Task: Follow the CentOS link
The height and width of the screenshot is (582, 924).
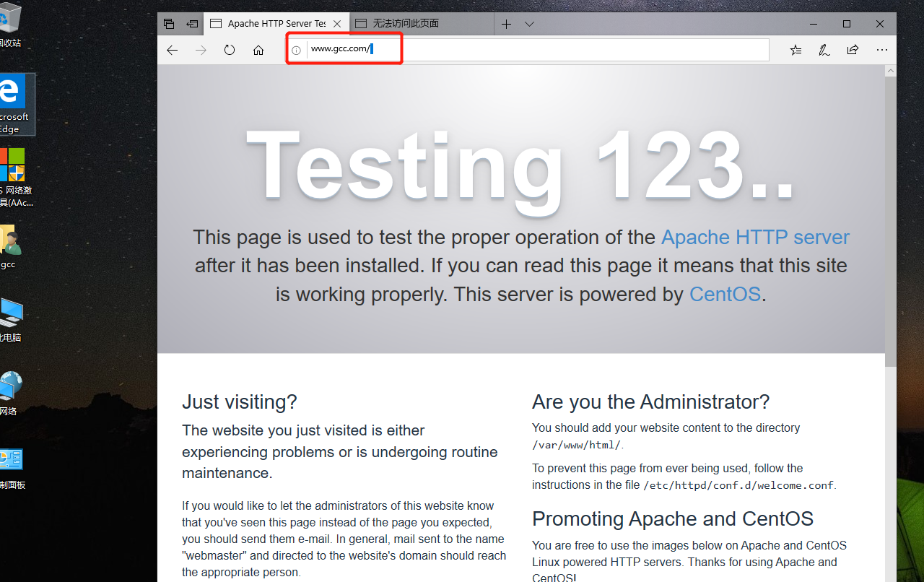Action: point(725,295)
